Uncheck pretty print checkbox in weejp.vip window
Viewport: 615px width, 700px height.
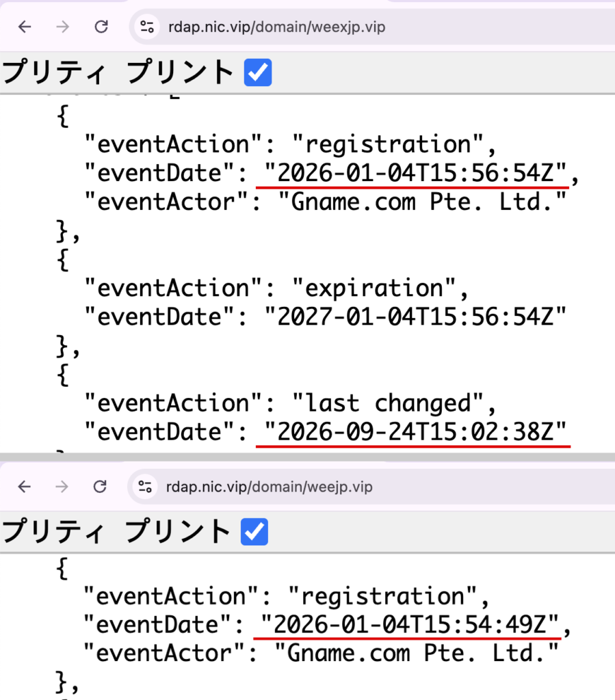pos(254,532)
